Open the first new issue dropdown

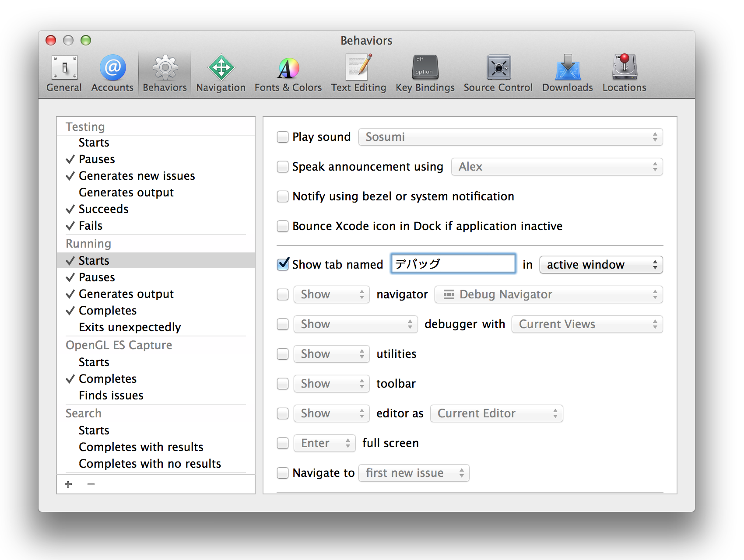pos(414,473)
